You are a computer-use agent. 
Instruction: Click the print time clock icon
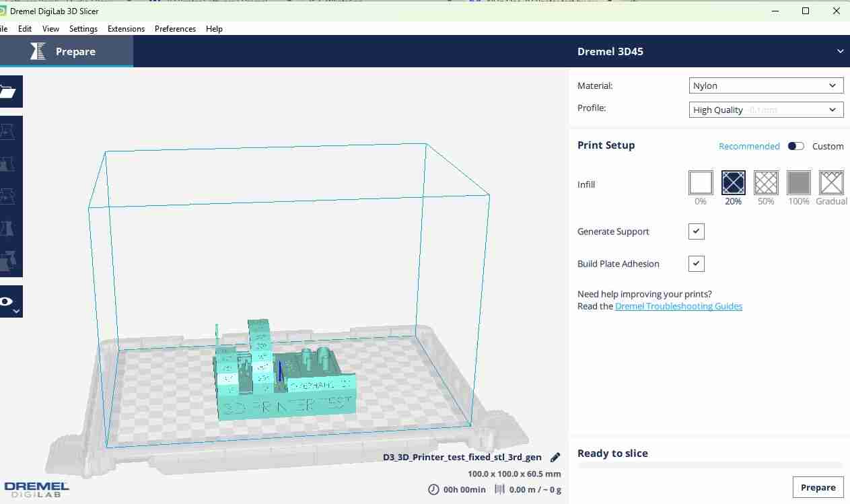click(433, 489)
